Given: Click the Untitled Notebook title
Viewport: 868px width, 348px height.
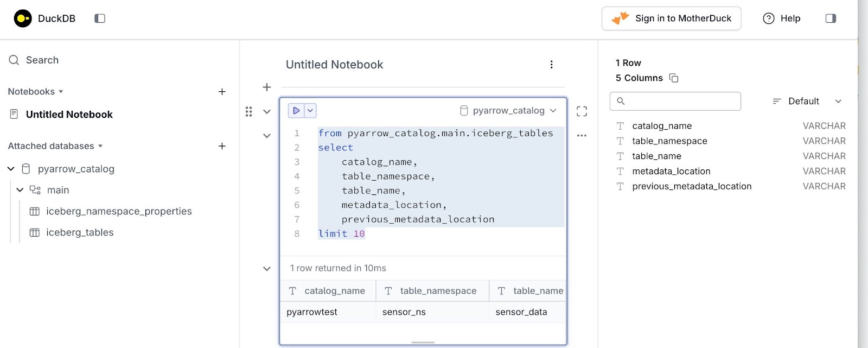Looking at the screenshot, I should coord(334,65).
